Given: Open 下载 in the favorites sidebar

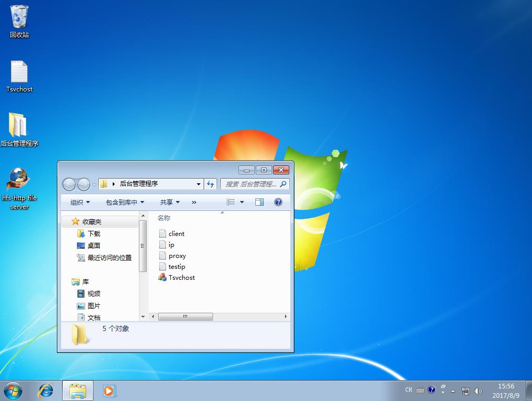Looking at the screenshot, I should 93,234.
